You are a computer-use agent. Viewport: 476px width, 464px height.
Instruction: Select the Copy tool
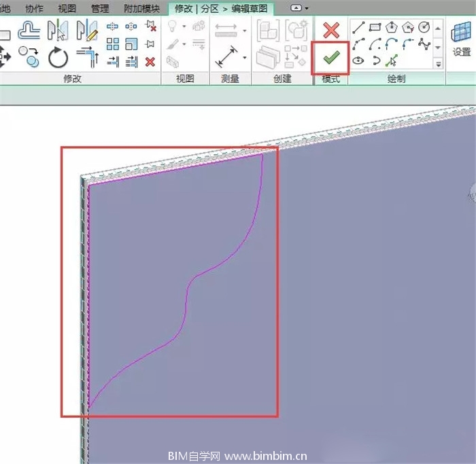tap(29, 56)
